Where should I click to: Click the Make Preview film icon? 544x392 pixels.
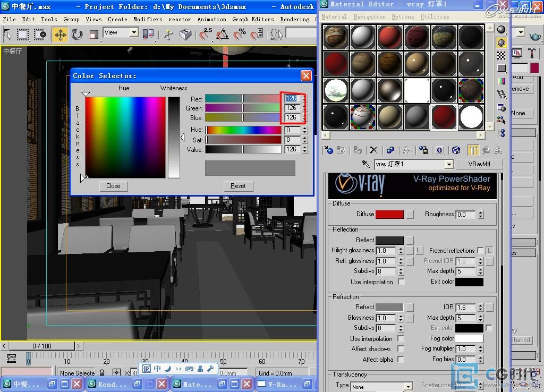(501, 95)
